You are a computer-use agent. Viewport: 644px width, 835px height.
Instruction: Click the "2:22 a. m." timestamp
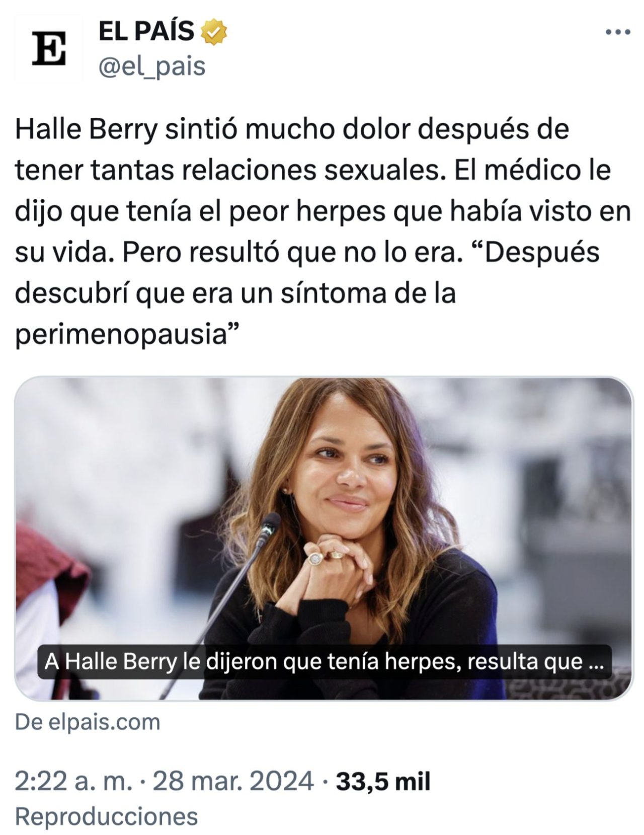(x=73, y=782)
